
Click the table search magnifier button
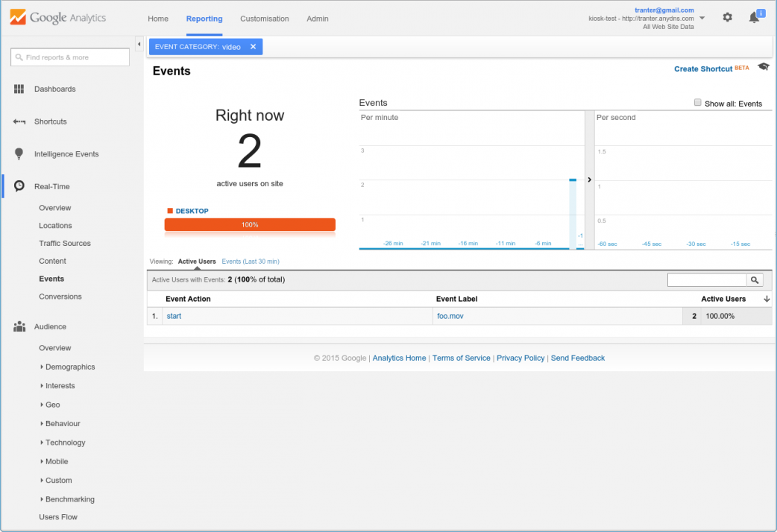click(x=755, y=280)
